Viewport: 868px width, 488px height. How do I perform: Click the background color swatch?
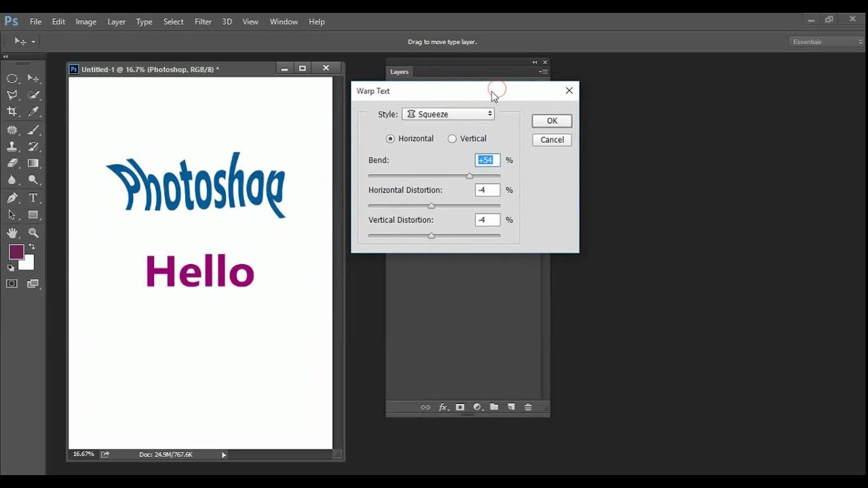[28, 264]
